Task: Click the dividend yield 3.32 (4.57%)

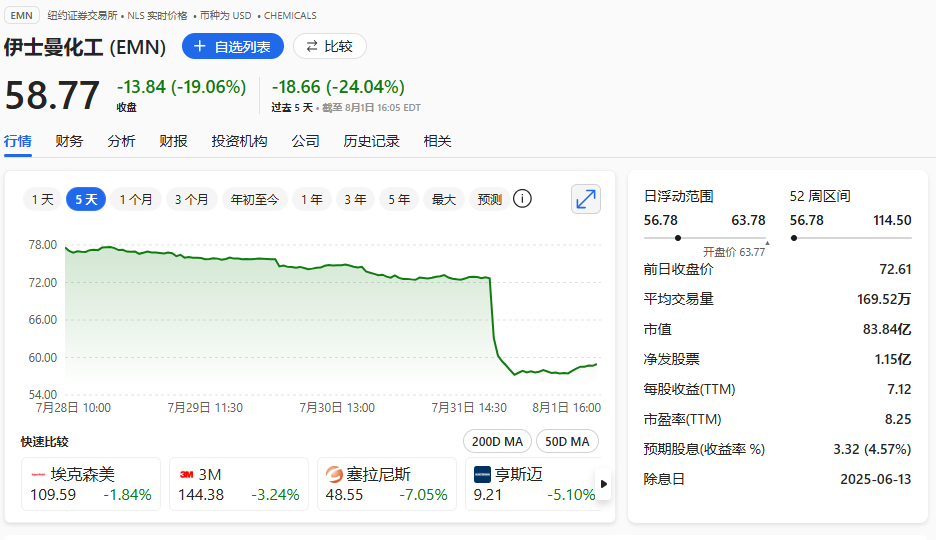Action: (x=872, y=449)
